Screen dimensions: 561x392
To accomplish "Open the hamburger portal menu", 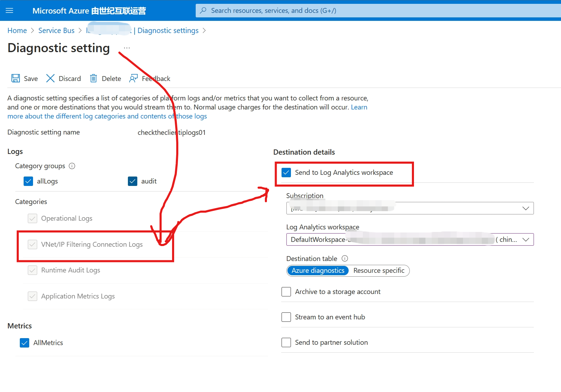I will pyautogui.click(x=9, y=10).
